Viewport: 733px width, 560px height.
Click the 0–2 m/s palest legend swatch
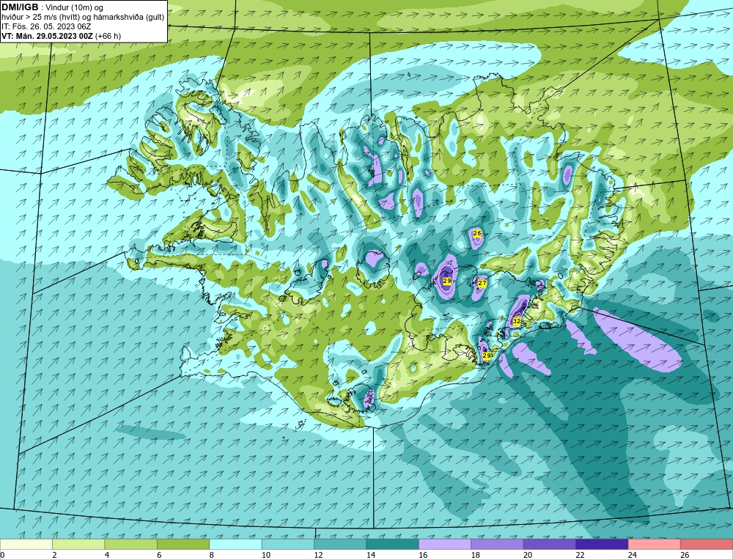coord(26,544)
